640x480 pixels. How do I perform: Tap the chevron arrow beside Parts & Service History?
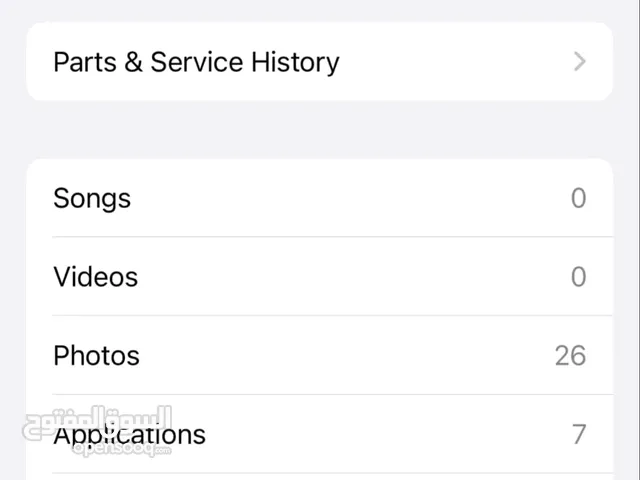[x=580, y=62]
